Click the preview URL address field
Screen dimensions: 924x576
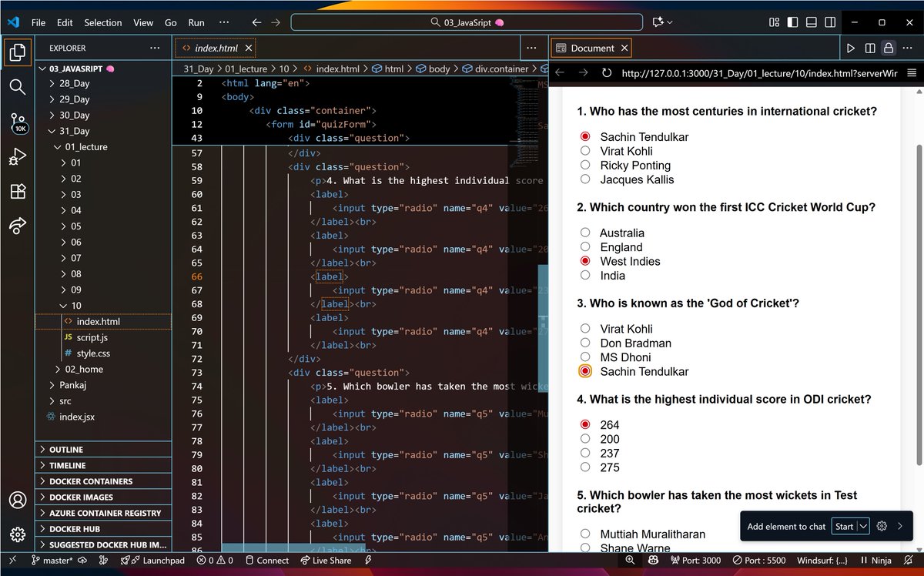click(759, 73)
